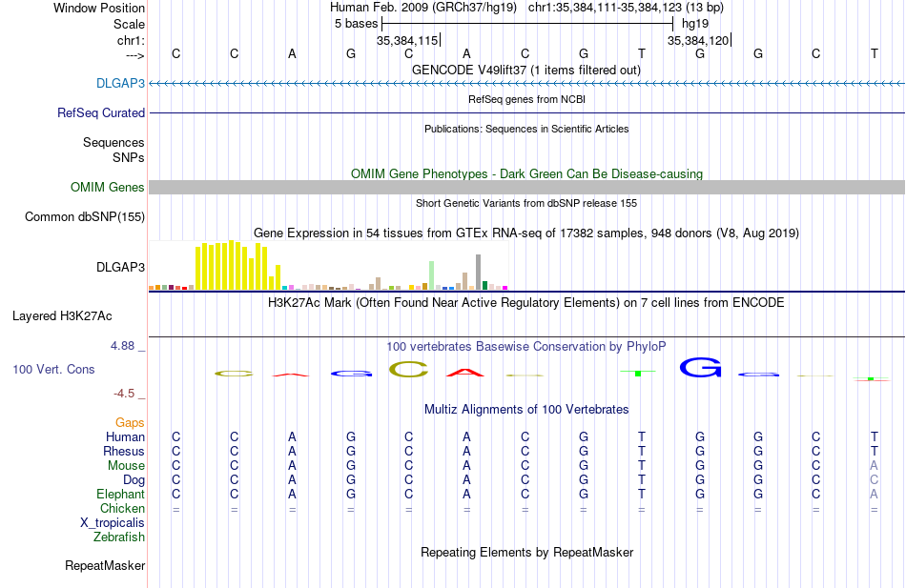Click RefSeq genes from NCBI title
This screenshot has height=588, width=906.
coord(526,99)
